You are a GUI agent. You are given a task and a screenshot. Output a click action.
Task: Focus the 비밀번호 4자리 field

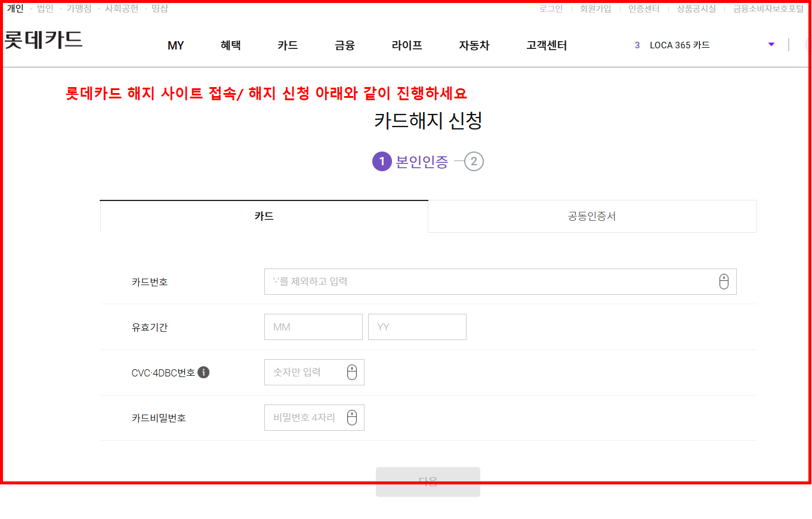314,418
